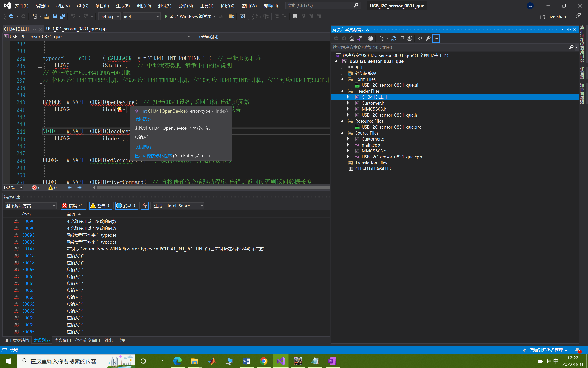Start the 本地 Windows 调试器 run button
This screenshot has width=588, height=368.
pos(188,17)
